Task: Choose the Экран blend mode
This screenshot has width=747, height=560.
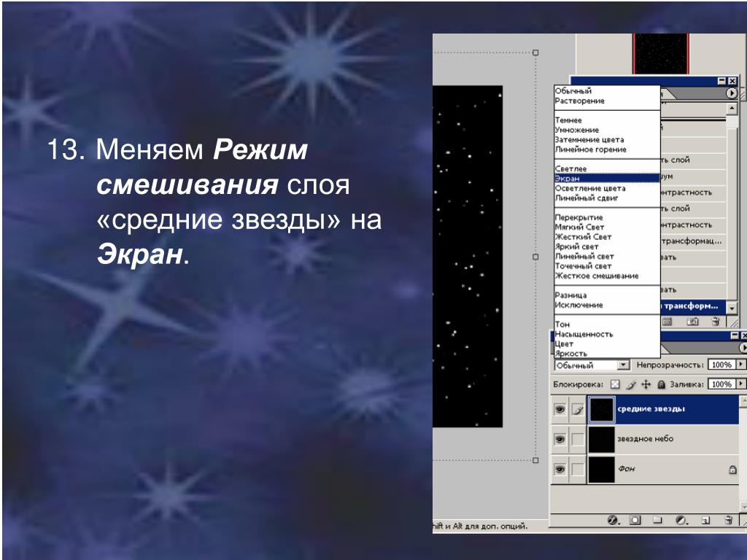Action: [x=606, y=178]
